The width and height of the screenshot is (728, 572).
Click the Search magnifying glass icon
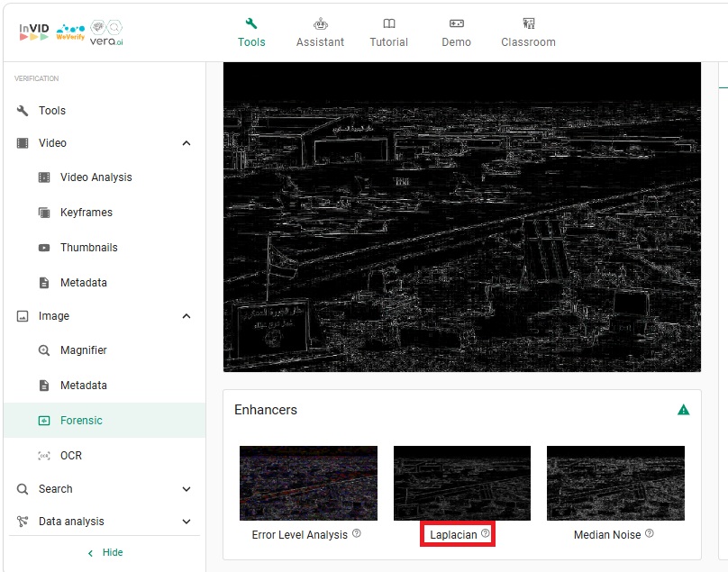click(x=23, y=489)
